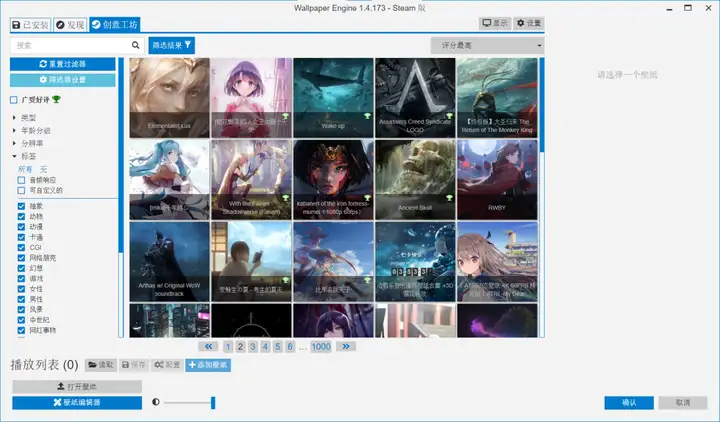Click the funnel icon on 筛选结果 button

coord(188,45)
